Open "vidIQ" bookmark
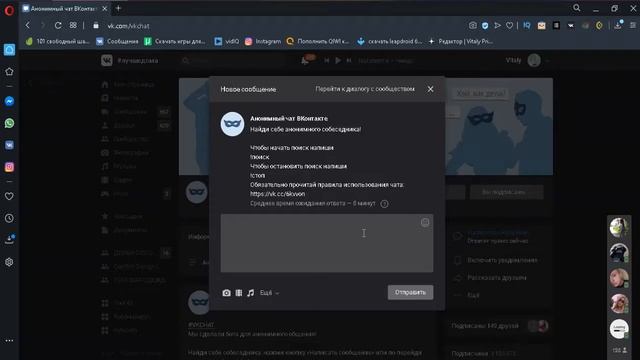Viewport: 640px width, 360px height. click(x=227, y=41)
